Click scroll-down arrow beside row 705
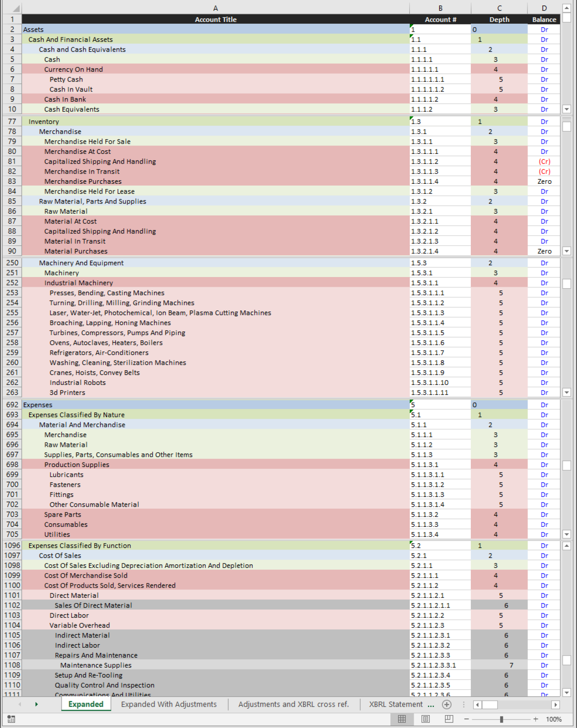This screenshot has width=577, height=728. 567,534
